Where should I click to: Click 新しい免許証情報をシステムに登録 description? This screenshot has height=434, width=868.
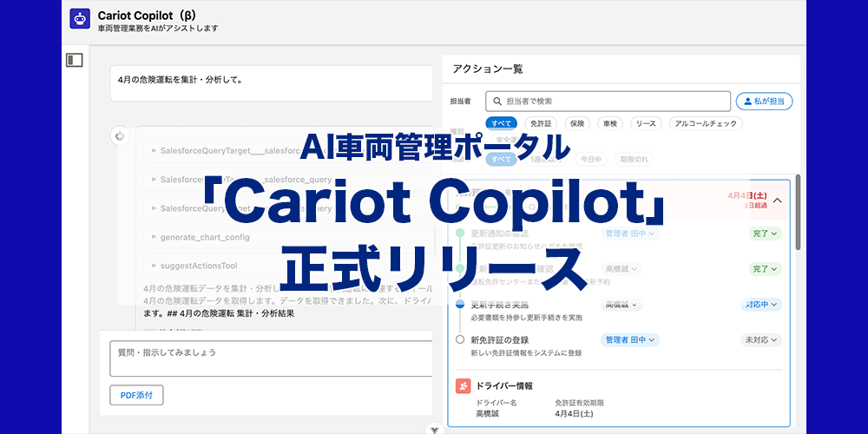point(527,352)
